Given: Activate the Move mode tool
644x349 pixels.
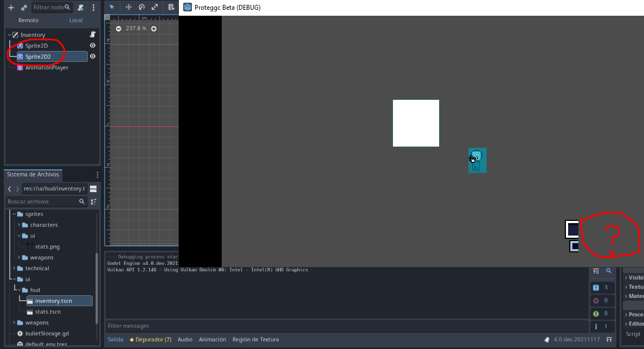Looking at the screenshot, I should pos(128,7).
